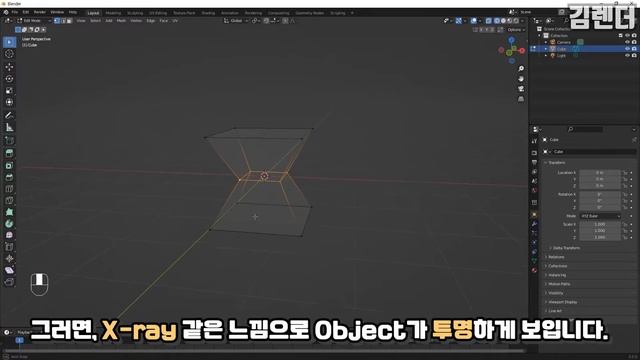Viewport: 640px width, 360px height.
Task: Select the Poly Build tool
Action: tap(9, 212)
